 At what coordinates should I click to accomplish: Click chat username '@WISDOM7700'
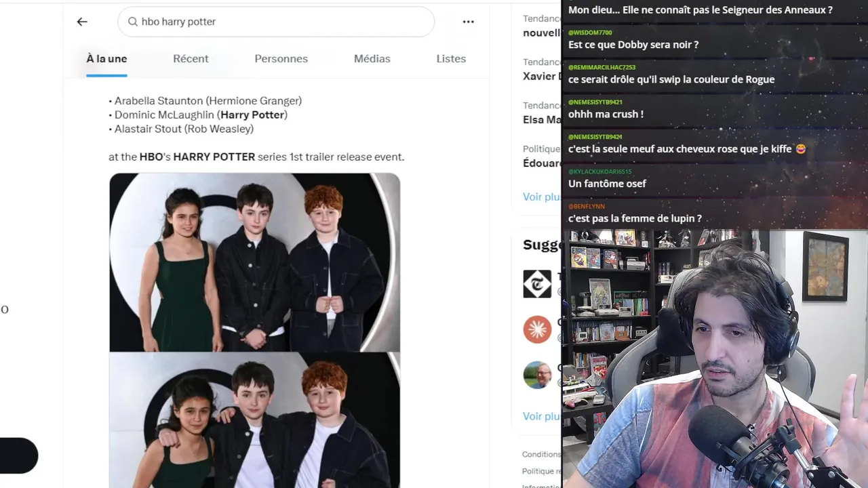tap(590, 33)
